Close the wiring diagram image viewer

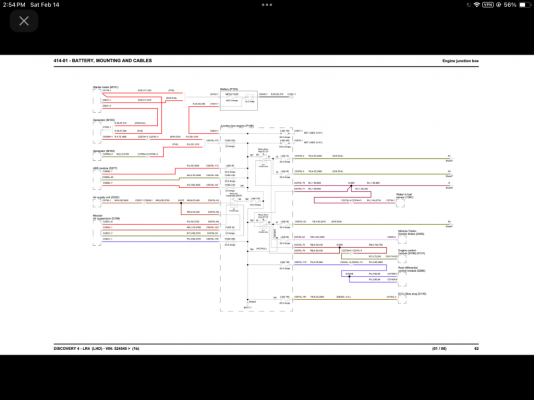(x=24, y=21)
